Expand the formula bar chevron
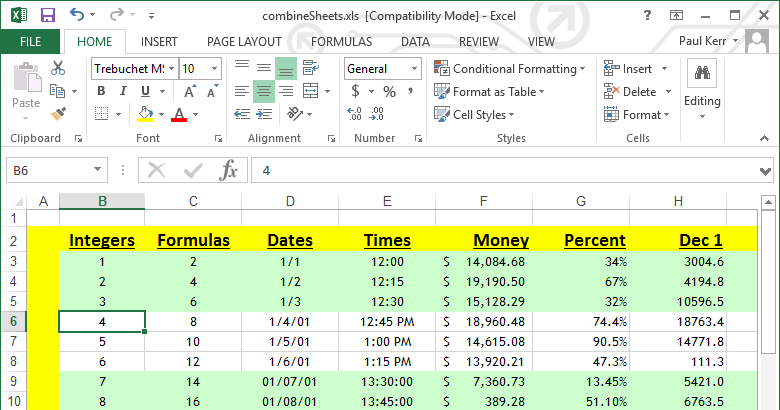Viewport: 780px width, 410px height. point(765,171)
